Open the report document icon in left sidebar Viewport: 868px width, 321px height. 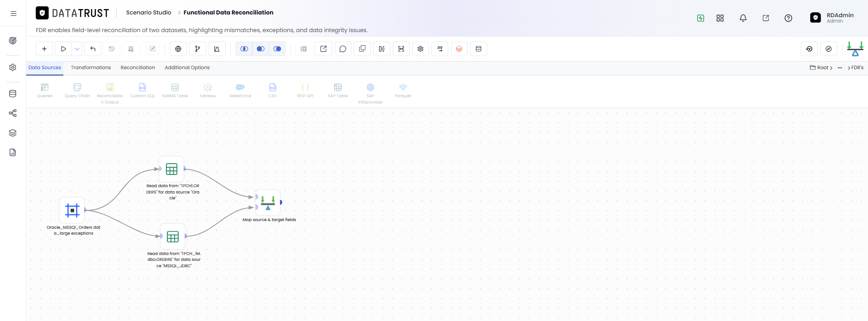13,152
